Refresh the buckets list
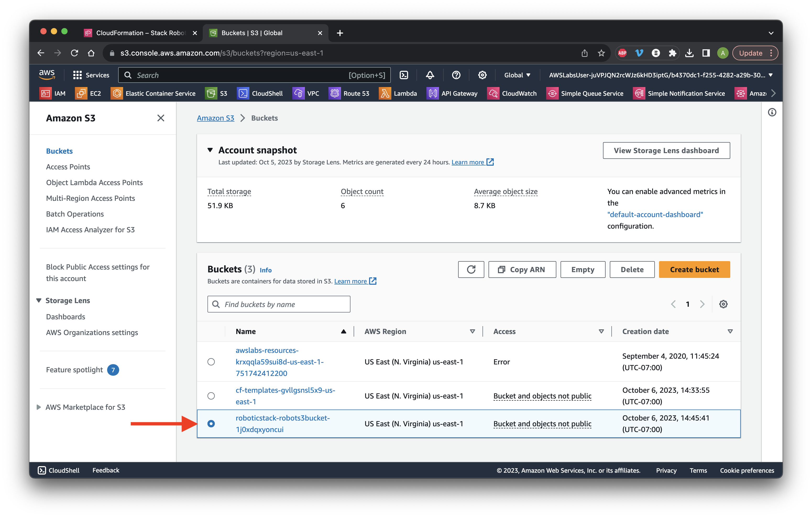This screenshot has width=812, height=517. [471, 269]
